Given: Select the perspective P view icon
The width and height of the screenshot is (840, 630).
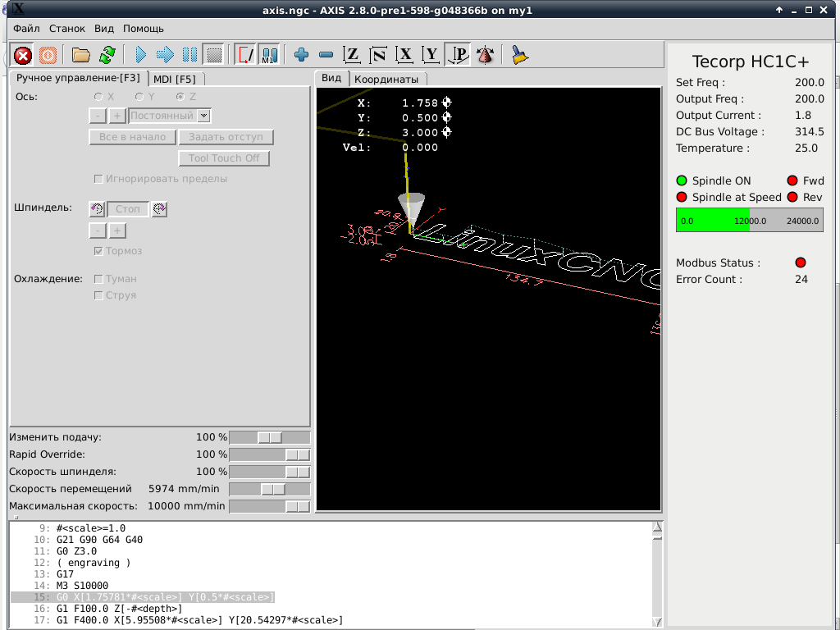Looking at the screenshot, I should click(x=458, y=55).
